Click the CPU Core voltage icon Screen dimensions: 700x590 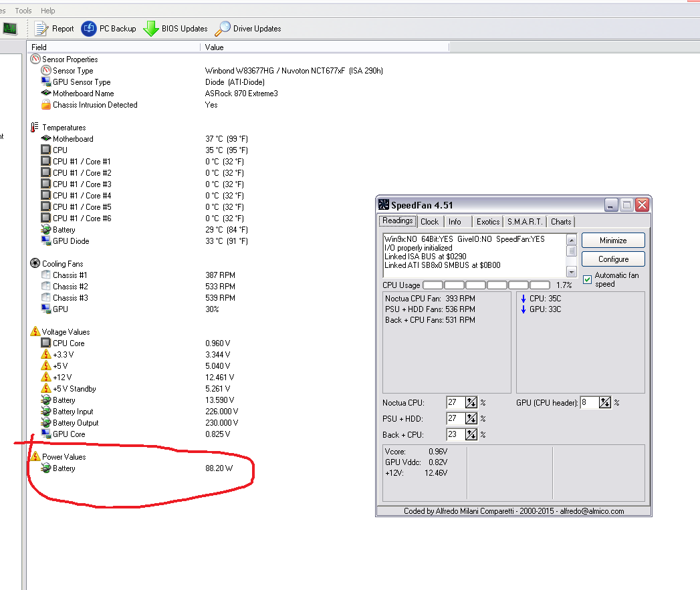45,343
